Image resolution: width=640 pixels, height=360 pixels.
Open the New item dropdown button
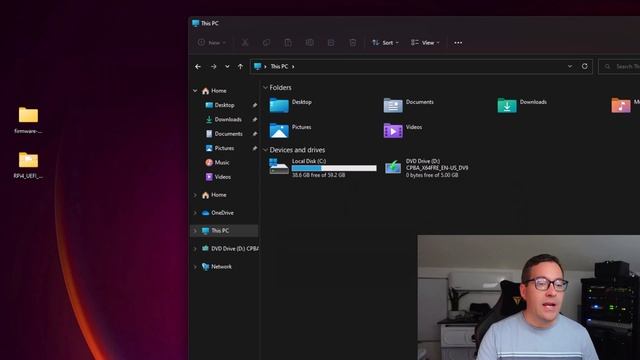211,42
